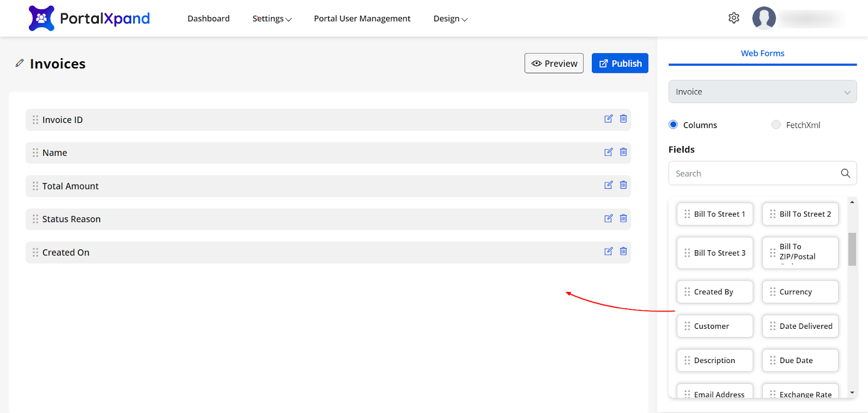
Task: Click the pencil icon beside Invoices title
Action: [20, 63]
